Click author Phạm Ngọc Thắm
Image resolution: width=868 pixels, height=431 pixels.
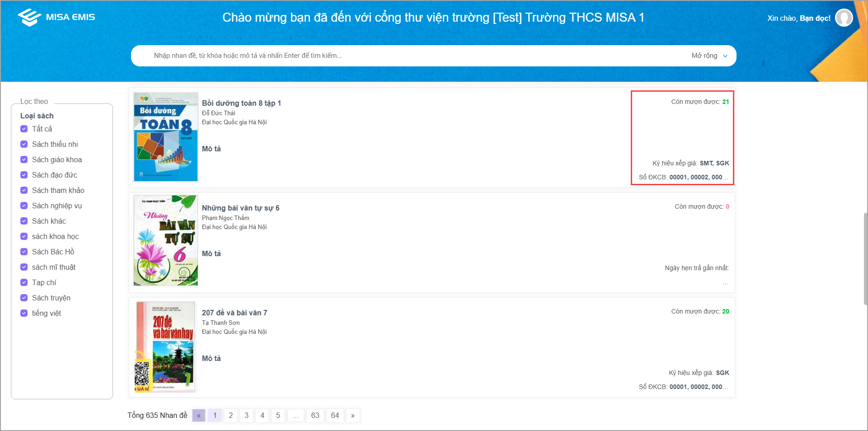click(225, 218)
